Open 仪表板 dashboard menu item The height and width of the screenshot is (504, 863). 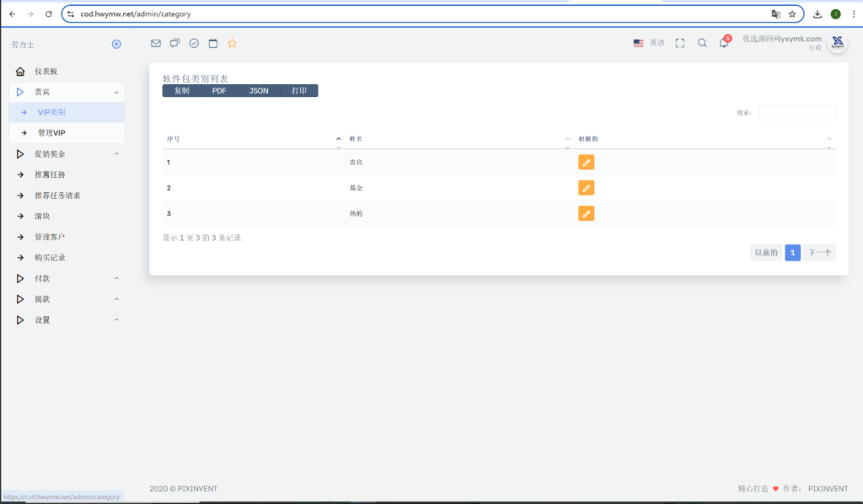(67, 71)
